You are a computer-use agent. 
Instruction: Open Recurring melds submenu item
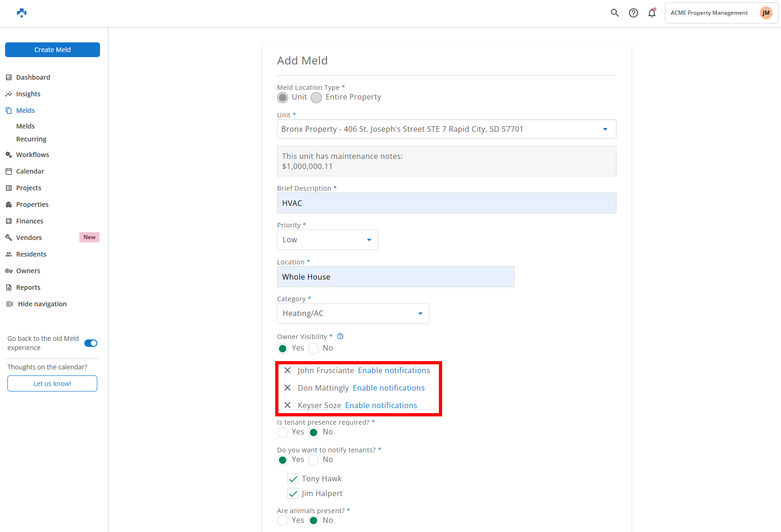click(31, 139)
